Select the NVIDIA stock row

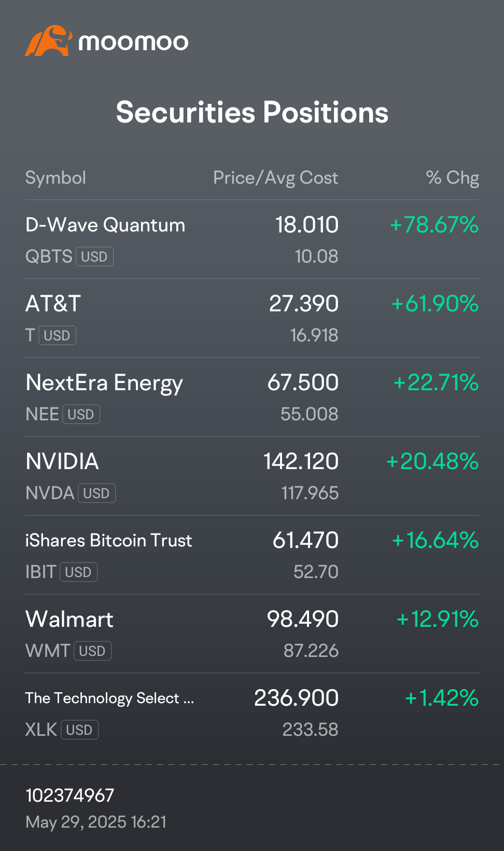pyautogui.click(x=252, y=476)
